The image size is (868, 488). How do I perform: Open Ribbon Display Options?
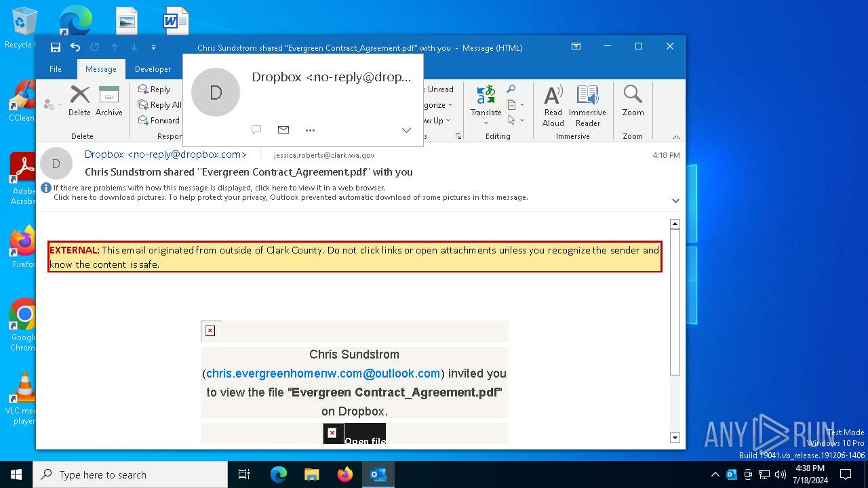click(576, 47)
